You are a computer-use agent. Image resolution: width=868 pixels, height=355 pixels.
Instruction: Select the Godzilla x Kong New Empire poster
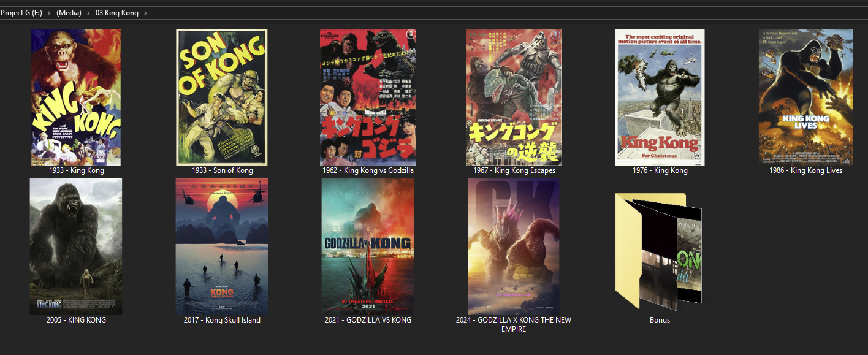[514, 246]
